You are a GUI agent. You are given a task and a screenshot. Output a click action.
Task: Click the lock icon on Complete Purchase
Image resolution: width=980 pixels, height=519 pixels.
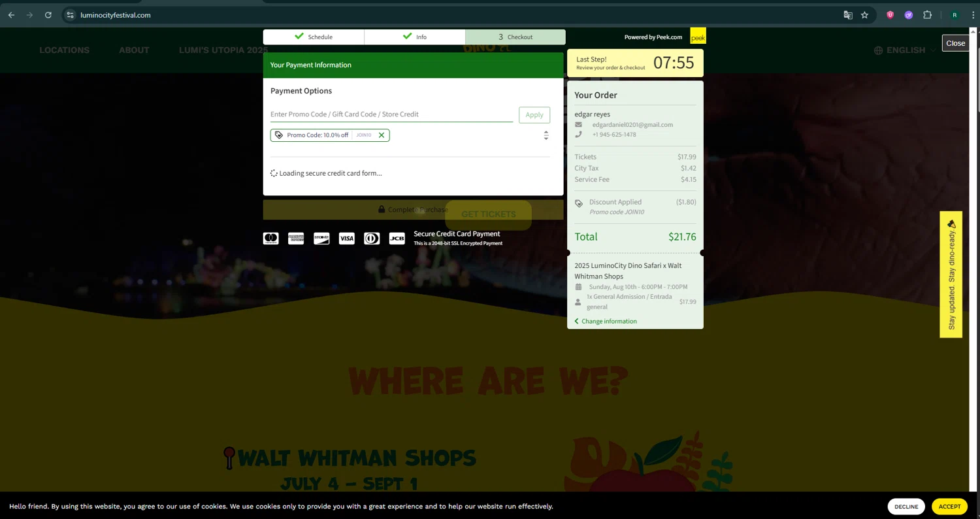coord(382,209)
